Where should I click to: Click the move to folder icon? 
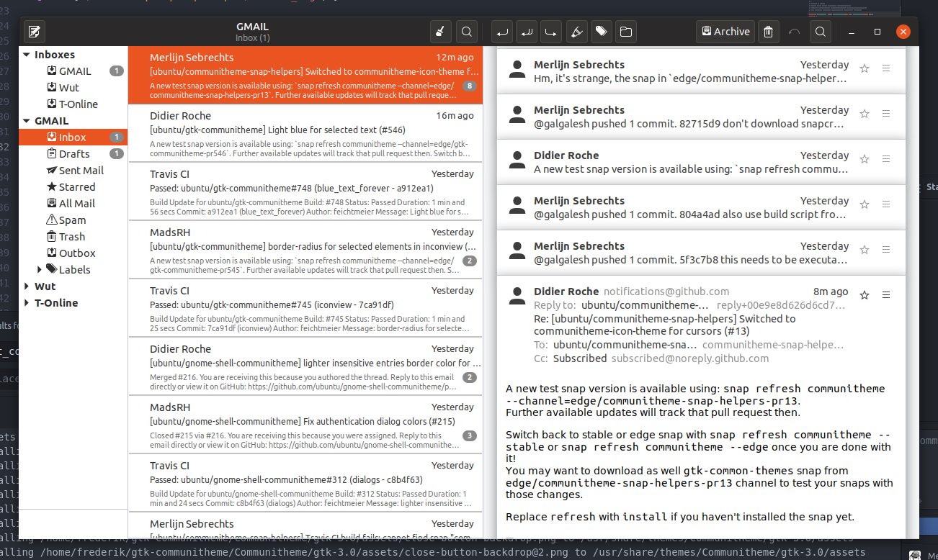625,32
